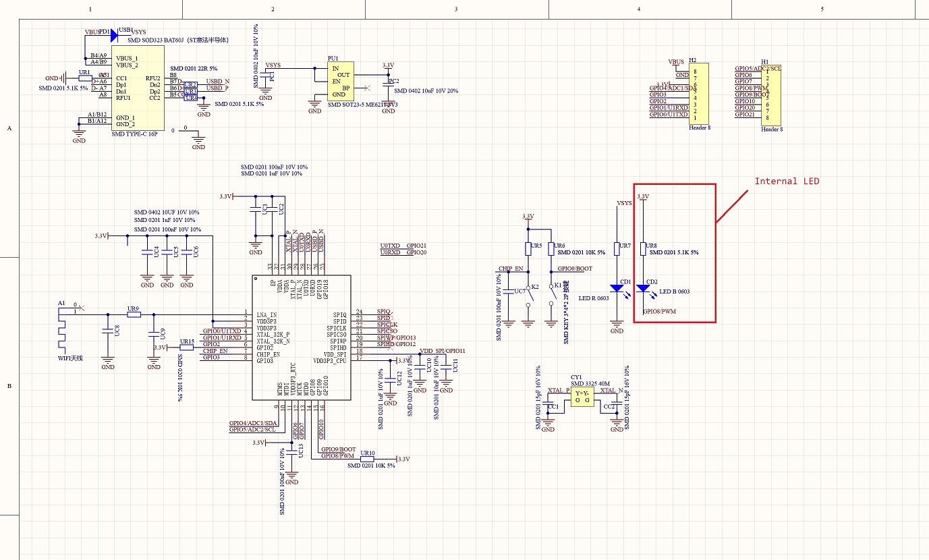Screen dimensions: 929x560
Task: Select the 'BP' pin on PU1
Action: 346,88
